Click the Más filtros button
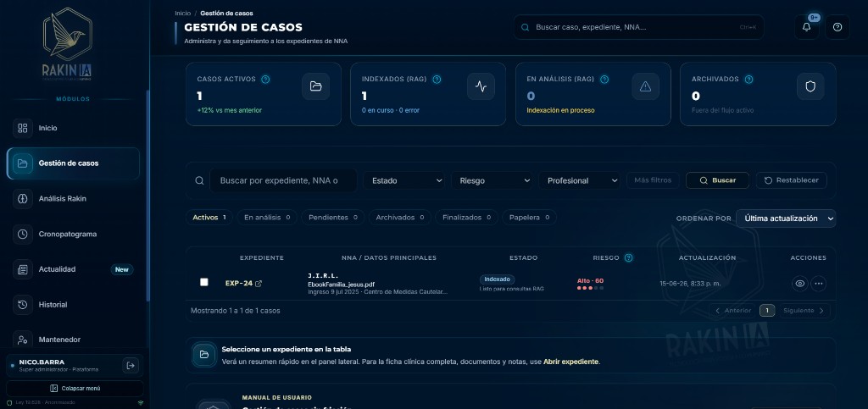Screen dimensions: 868x409 coord(653,180)
